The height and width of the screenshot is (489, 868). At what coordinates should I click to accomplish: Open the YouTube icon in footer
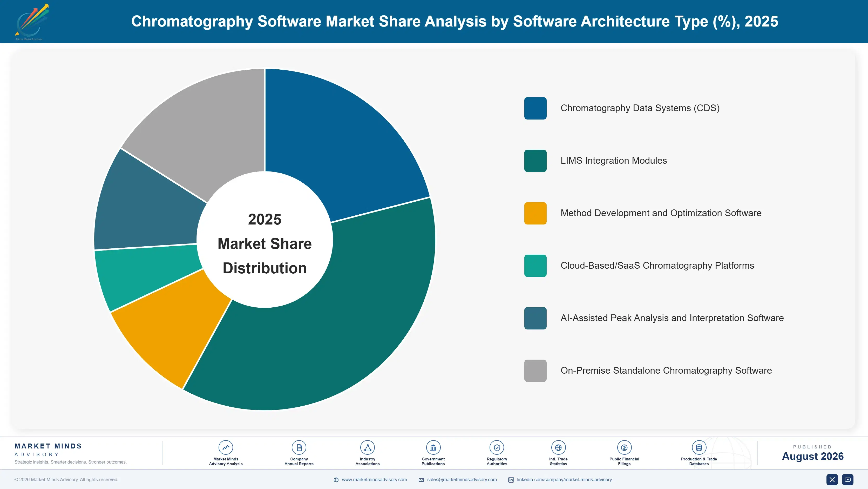[847, 480]
